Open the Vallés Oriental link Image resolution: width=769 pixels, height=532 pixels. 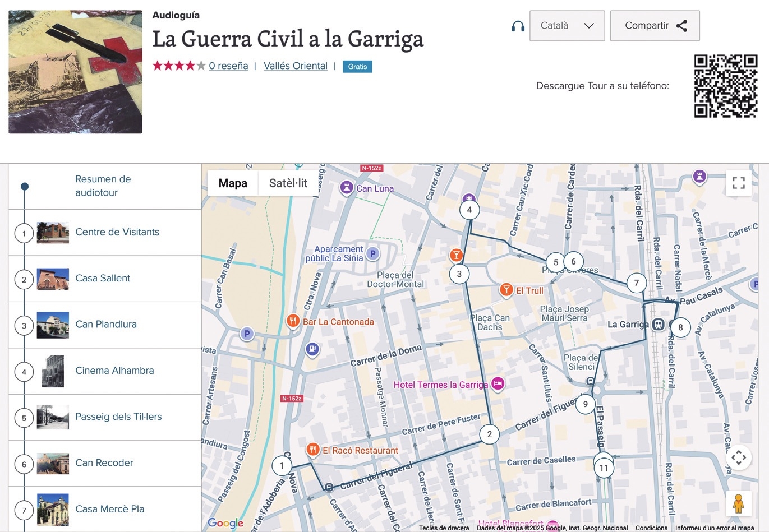[295, 66]
